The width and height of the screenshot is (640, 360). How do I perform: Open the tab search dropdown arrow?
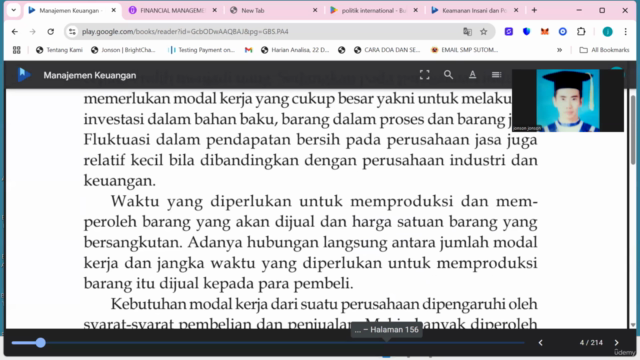pos(13,10)
